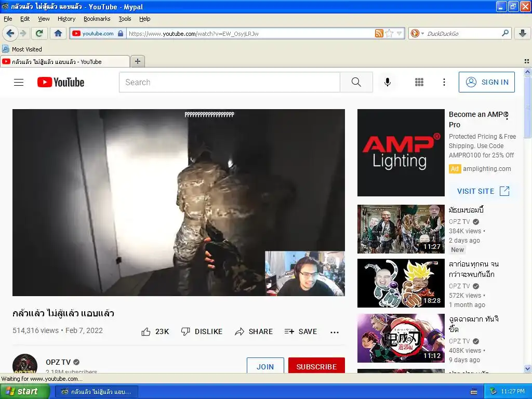Click the RSS feed icon in address bar
Viewport: 532px width, 399px height.
click(379, 33)
